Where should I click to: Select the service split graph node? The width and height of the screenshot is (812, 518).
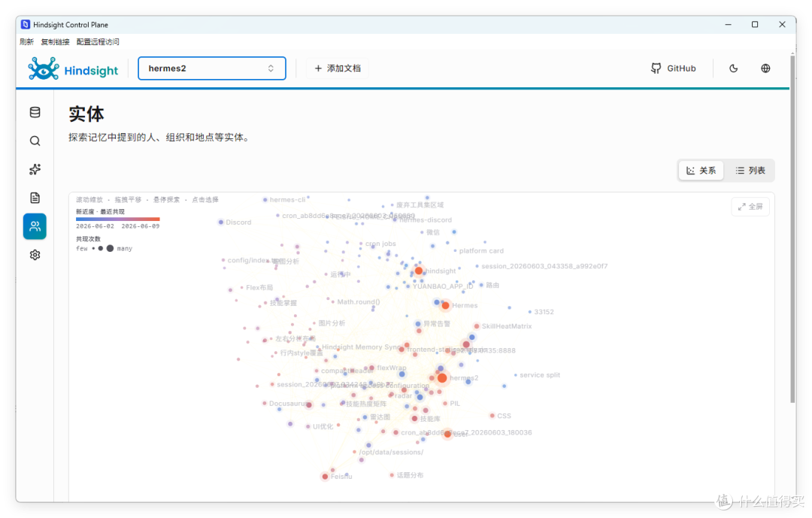[x=515, y=375]
